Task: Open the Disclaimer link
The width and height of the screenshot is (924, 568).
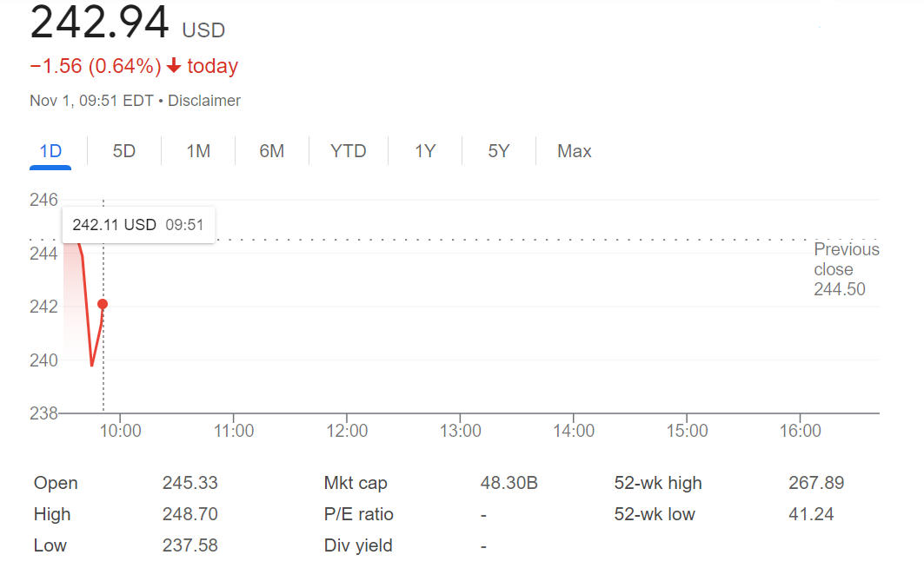Action: 204,101
